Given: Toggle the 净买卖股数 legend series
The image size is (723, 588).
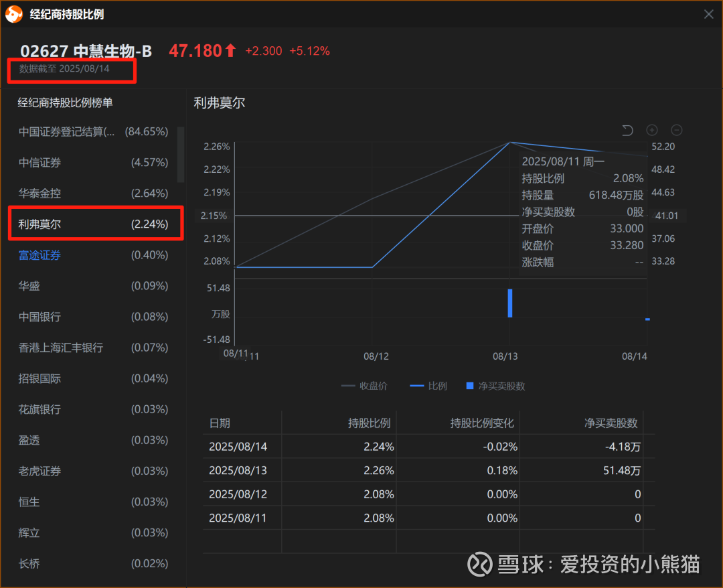Looking at the screenshot, I should 496,386.
